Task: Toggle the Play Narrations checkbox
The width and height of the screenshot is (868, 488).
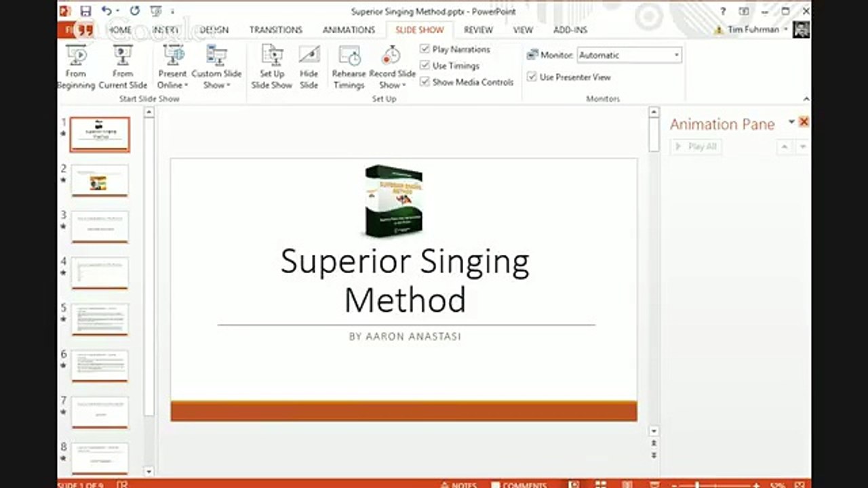Action: (x=425, y=49)
